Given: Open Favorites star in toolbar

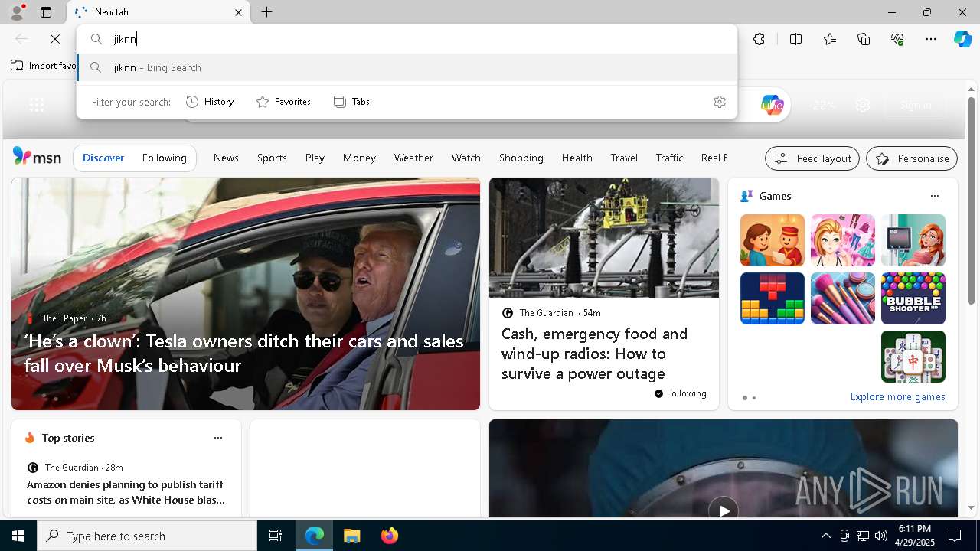Looking at the screenshot, I should coord(830,39).
